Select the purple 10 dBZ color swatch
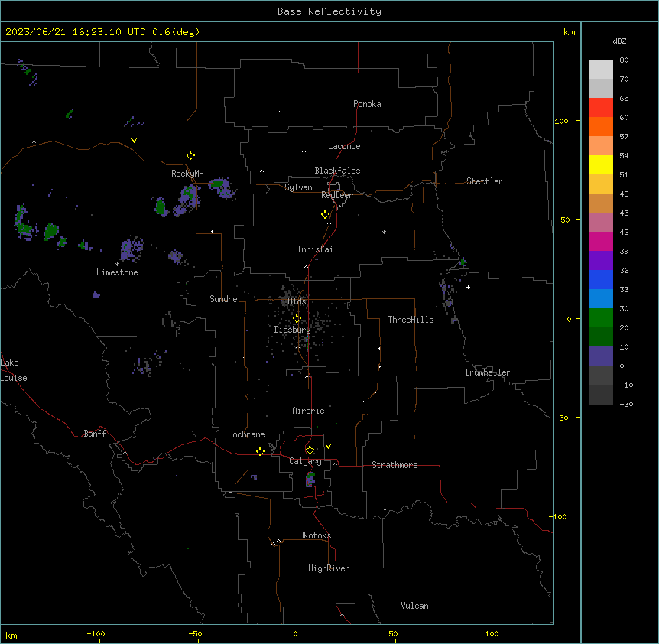 coord(601,356)
